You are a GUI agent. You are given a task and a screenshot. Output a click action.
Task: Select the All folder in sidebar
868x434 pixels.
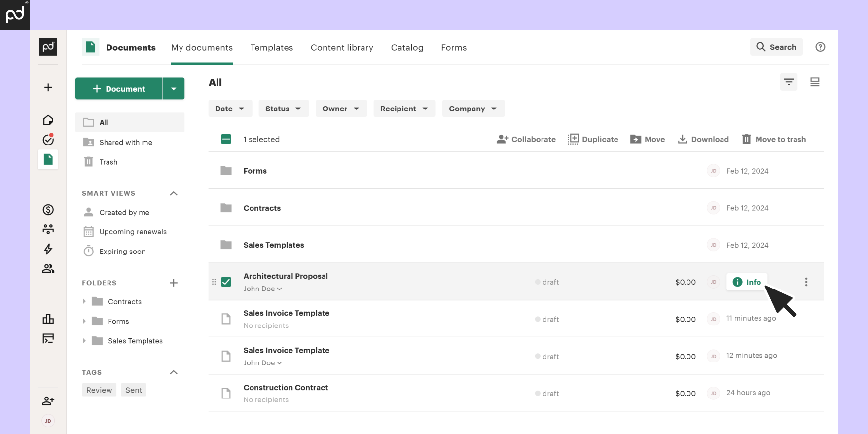pyautogui.click(x=130, y=122)
